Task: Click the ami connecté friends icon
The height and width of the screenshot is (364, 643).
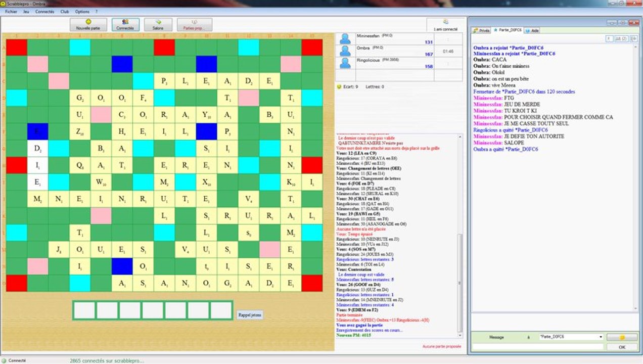Action: point(445,22)
